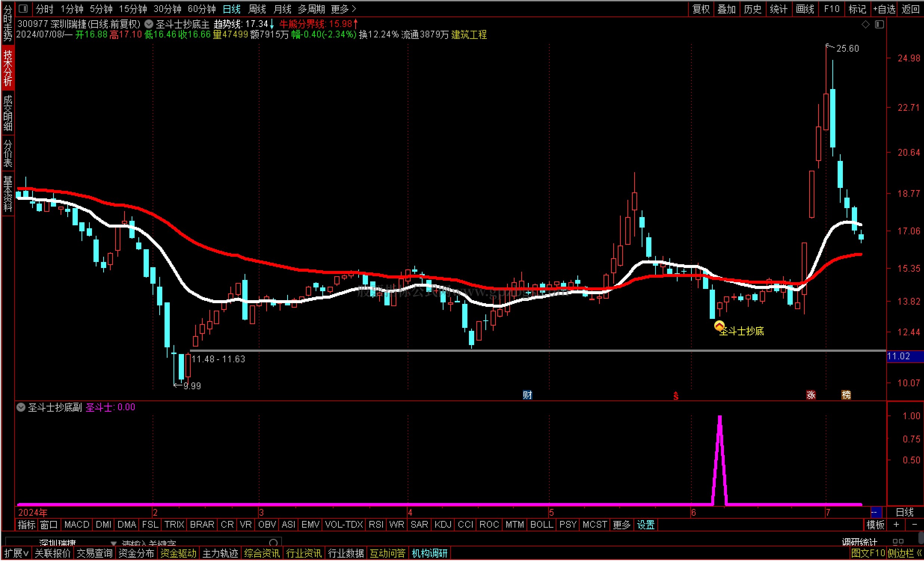Switch to 15分钟 chart period
This screenshot has height=561, width=924.
click(133, 9)
